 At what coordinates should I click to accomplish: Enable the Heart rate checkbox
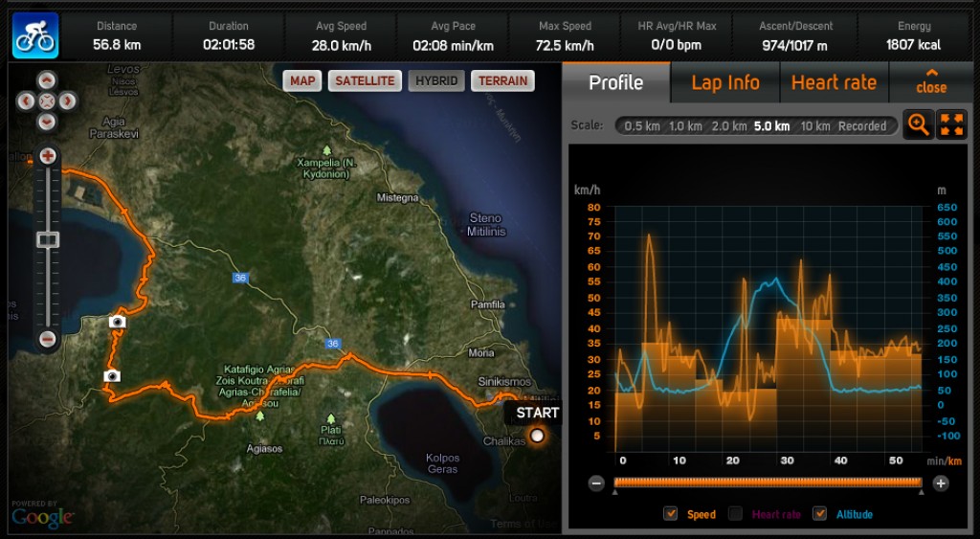(x=736, y=513)
